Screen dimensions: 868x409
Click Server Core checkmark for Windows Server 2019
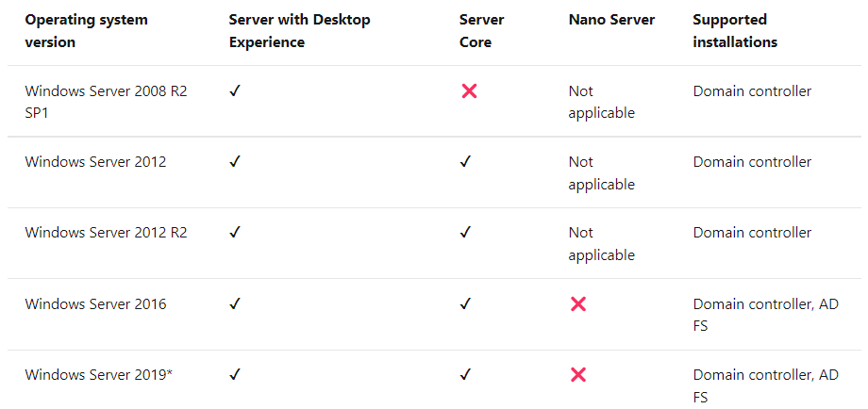[465, 374]
